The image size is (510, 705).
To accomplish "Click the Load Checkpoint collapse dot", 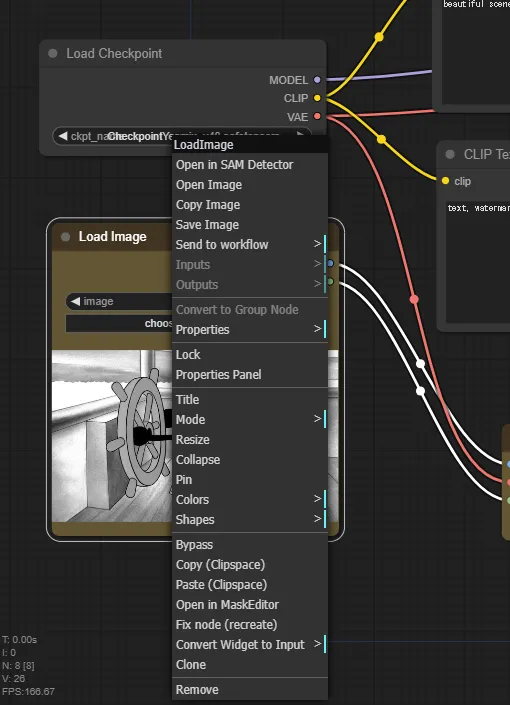I will pyautogui.click(x=53, y=54).
